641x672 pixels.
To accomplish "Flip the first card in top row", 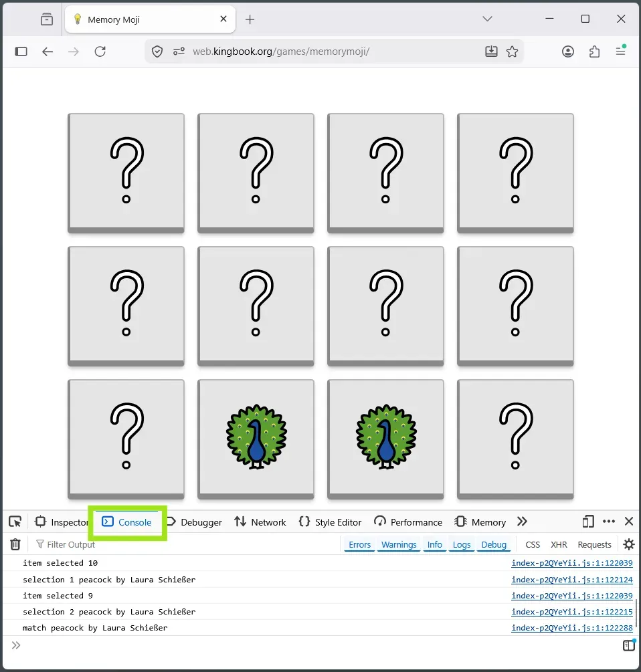I will pos(126,173).
